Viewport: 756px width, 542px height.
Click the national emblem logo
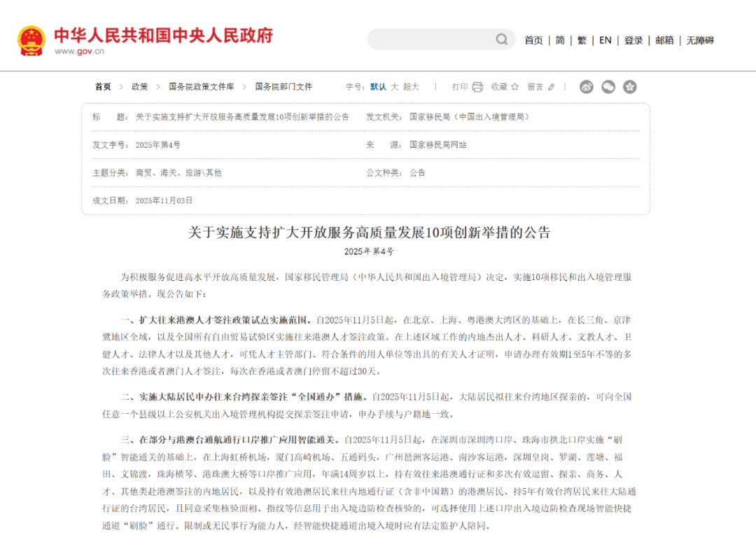click(x=31, y=41)
